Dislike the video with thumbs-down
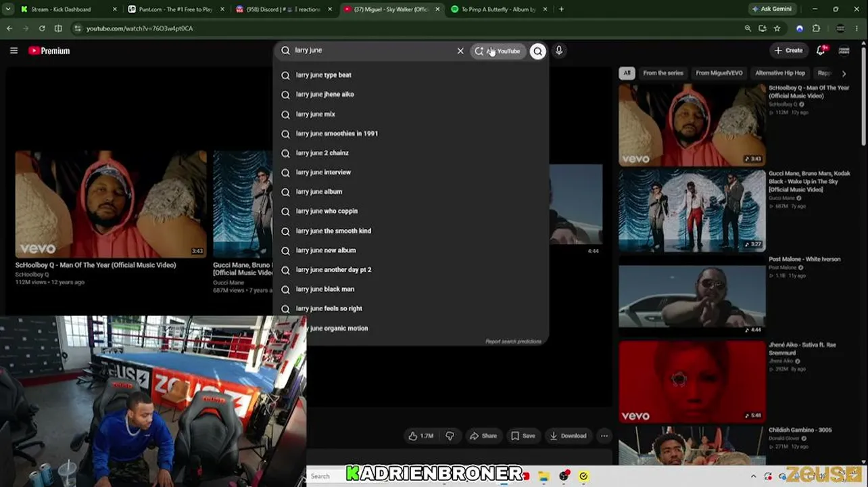Screen dimensions: 868x487 tap(450, 436)
